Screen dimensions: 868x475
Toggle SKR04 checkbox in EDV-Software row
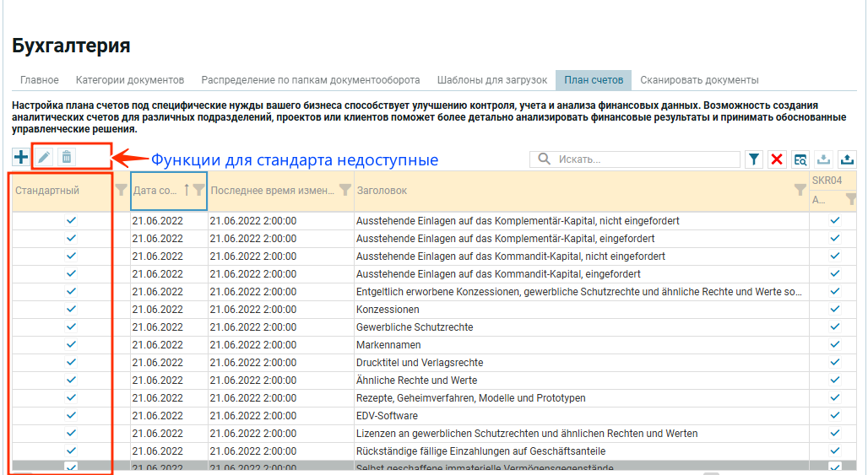point(835,416)
